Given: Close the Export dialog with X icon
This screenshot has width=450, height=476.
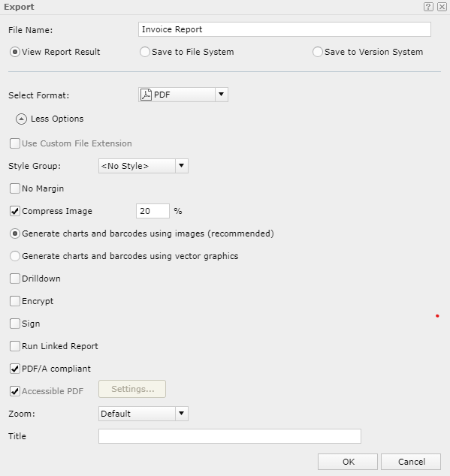Looking at the screenshot, I should click(442, 7).
